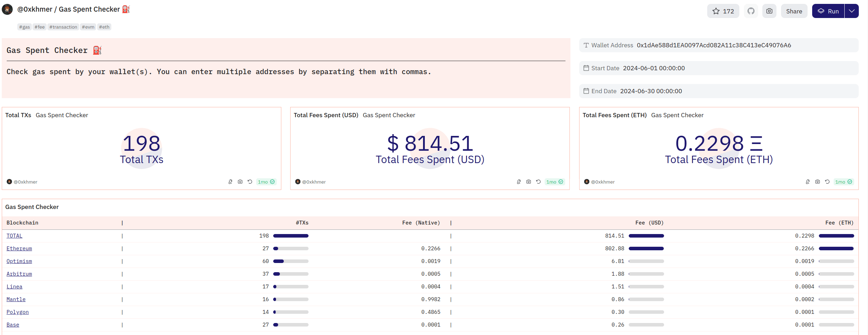Open the Polygon blockchain link
Viewport: 868px width, 335px height.
point(18,312)
